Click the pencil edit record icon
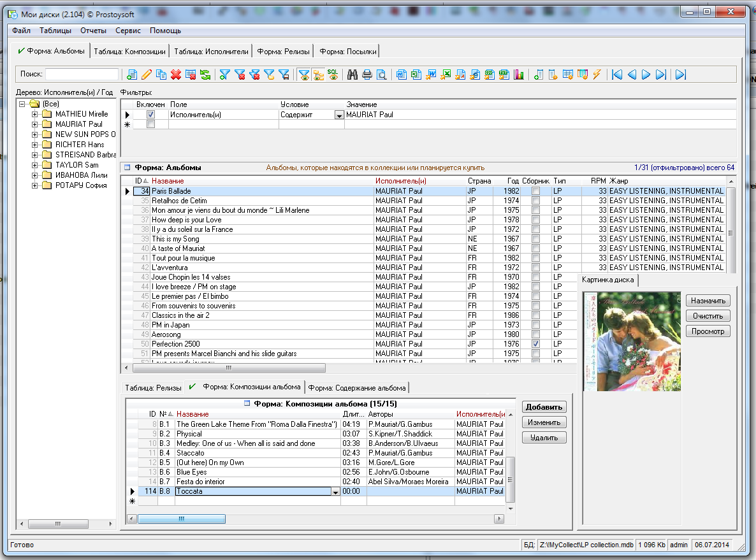The width and height of the screenshot is (756, 560). click(x=147, y=75)
